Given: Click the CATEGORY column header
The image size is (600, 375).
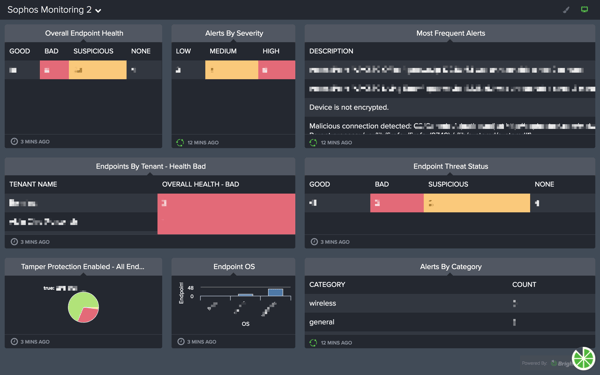Looking at the screenshot, I should coord(327,285).
